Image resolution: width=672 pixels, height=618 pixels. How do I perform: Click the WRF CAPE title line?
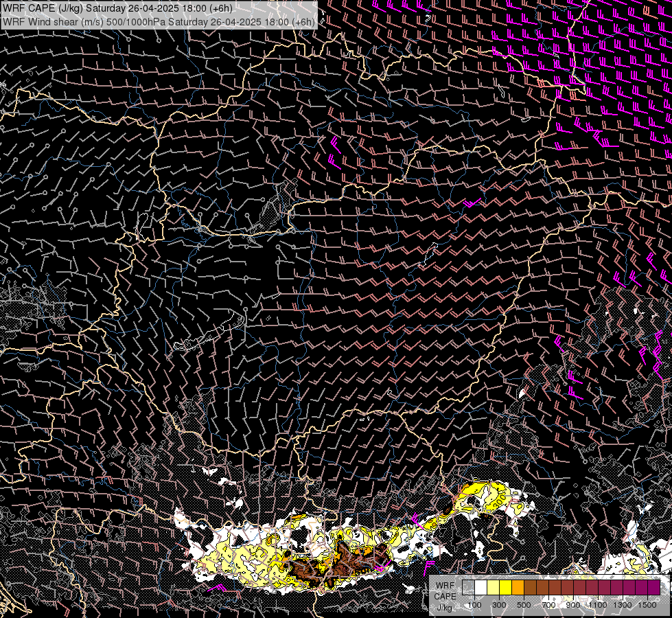(118, 8)
